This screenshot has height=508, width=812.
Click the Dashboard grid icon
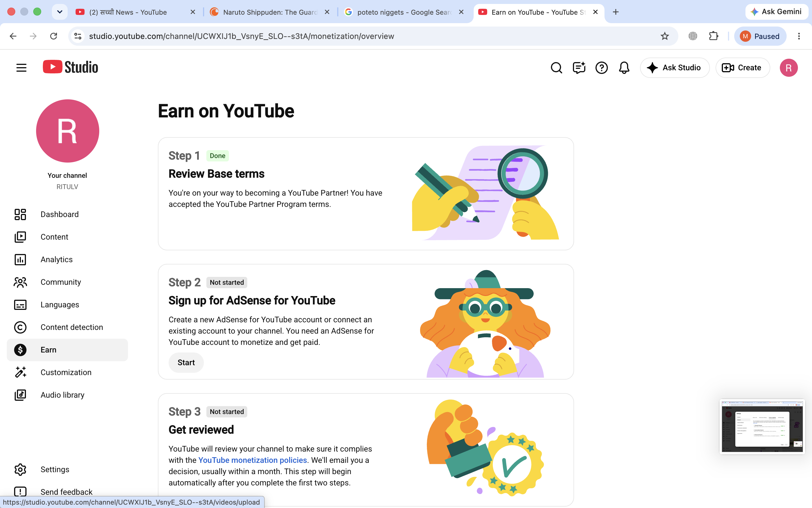tap(20, 214)
